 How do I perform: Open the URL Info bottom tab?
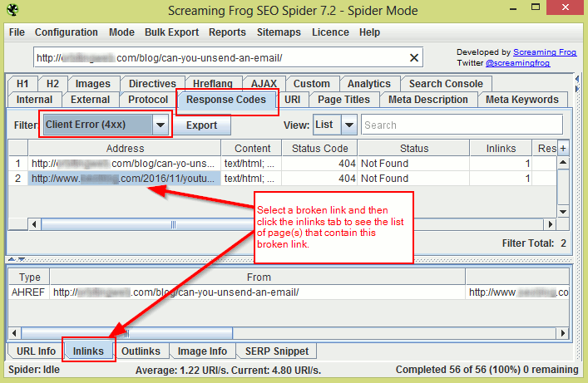(x=36, y=351)
